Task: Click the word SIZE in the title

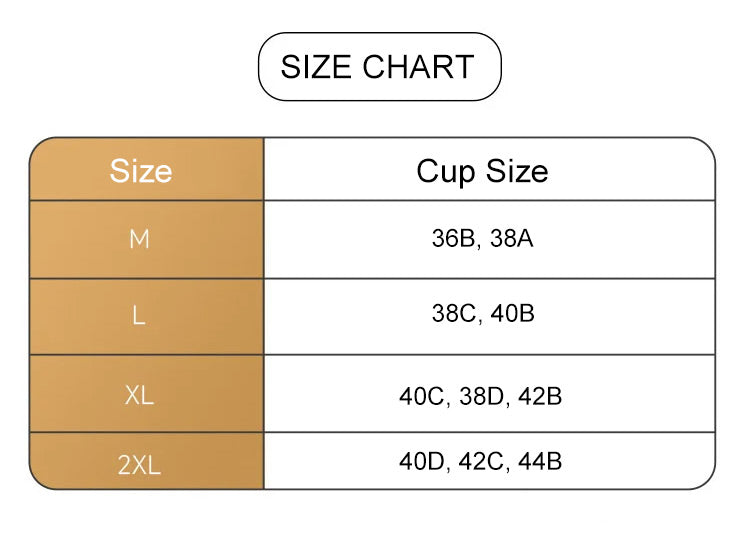Action: pos(317,67)
